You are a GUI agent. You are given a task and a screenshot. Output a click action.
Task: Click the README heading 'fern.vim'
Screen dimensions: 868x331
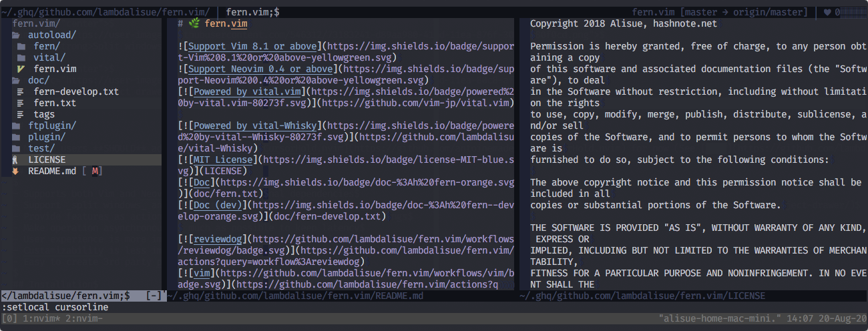point(226,23)
